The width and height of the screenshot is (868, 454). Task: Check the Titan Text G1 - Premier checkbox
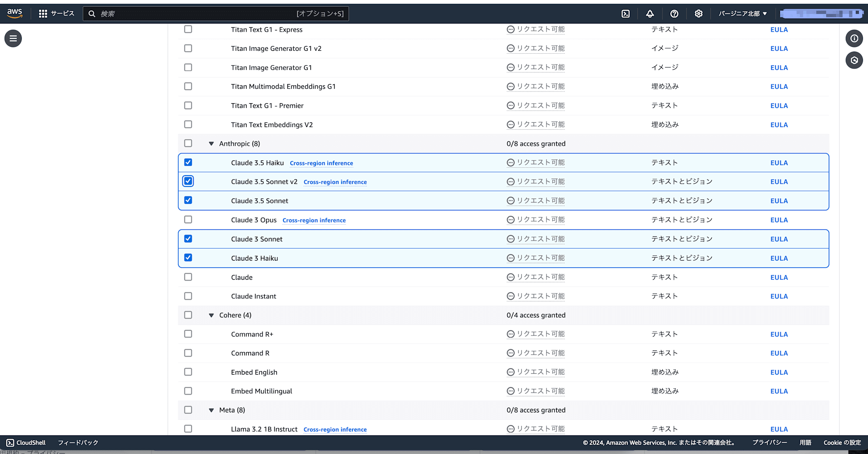click(188, 105)
